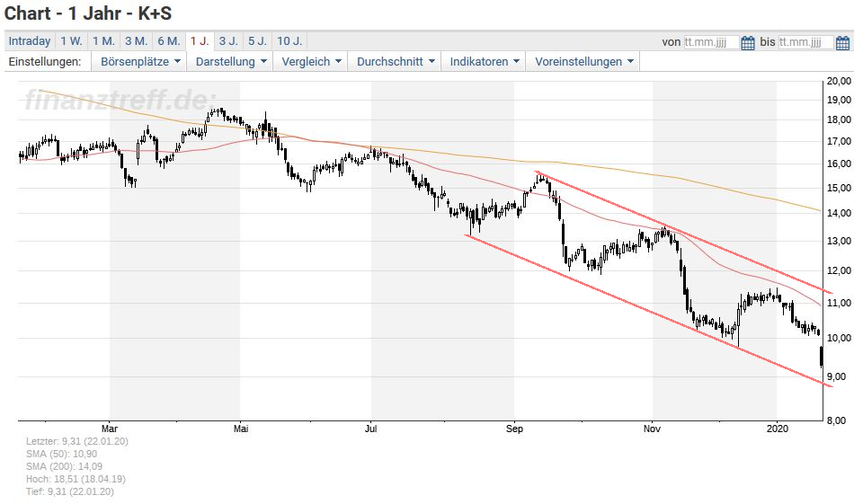854x504 pixels.
Task: Open the 'bis' end date calendar icon
Action: (x=842, y=42)
